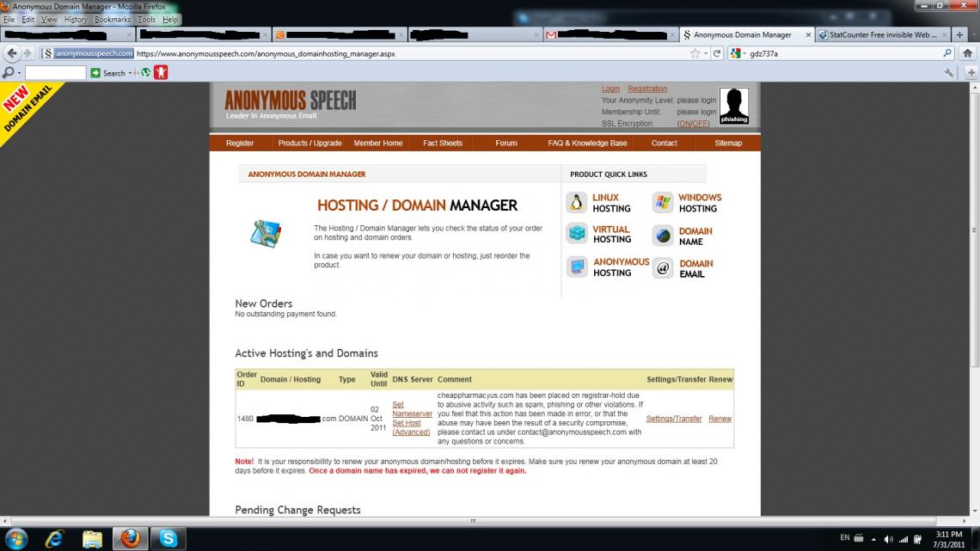Bookmark this page with the star icon

695,54
